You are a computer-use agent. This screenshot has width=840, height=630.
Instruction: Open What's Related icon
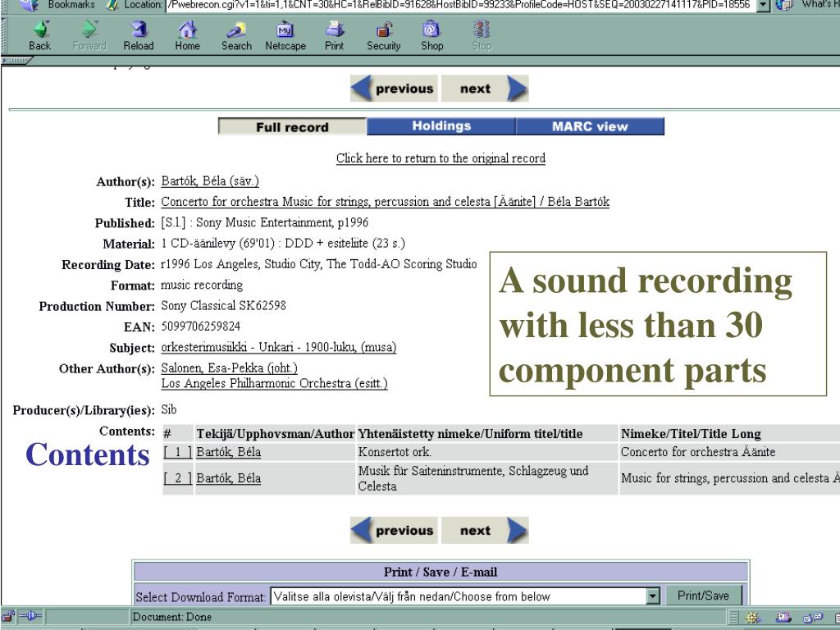point(785,5)
